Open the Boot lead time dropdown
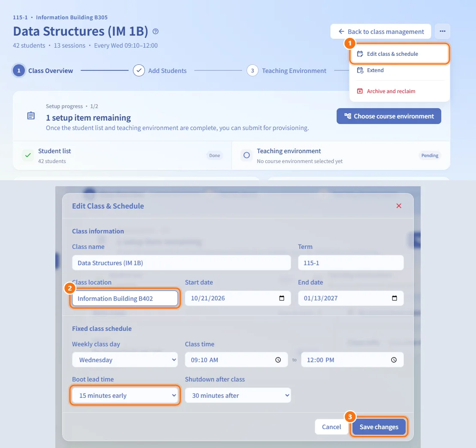Screen dimensions: 476x448 (x=125, y=396)
